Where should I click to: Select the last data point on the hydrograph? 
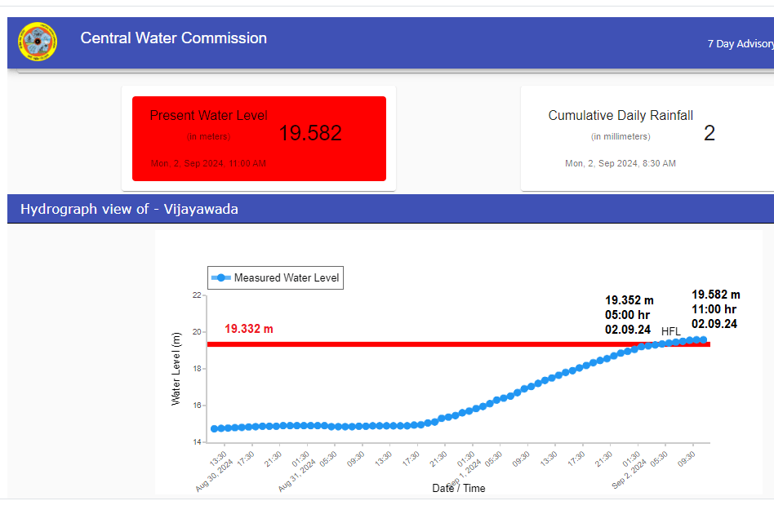(702, 339)
